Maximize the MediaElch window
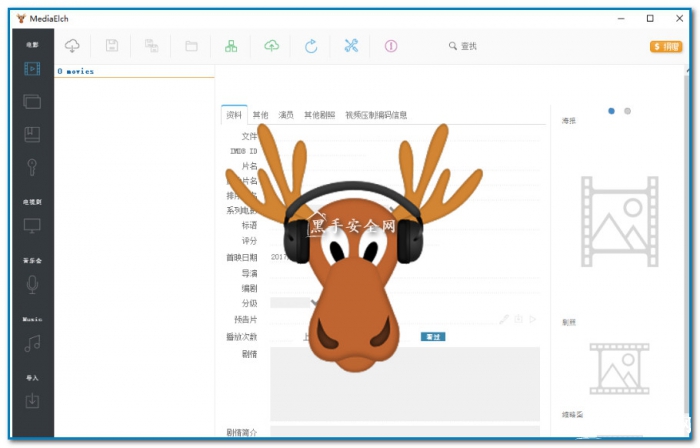 tap(650, 18)
